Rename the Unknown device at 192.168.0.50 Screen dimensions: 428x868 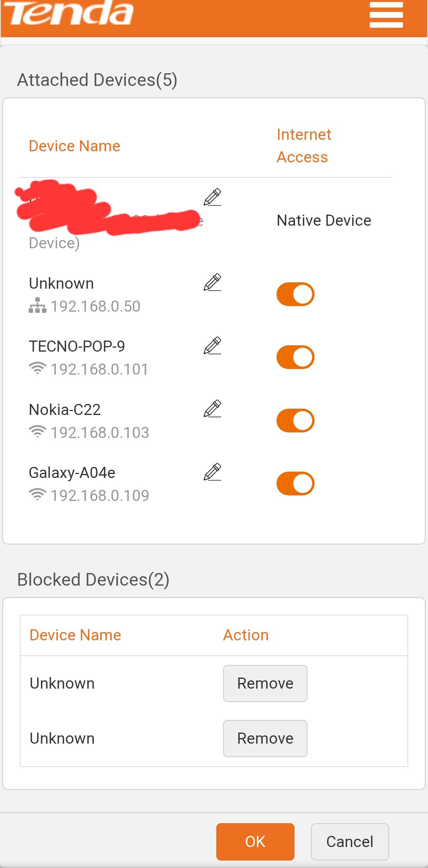point(212,282)
